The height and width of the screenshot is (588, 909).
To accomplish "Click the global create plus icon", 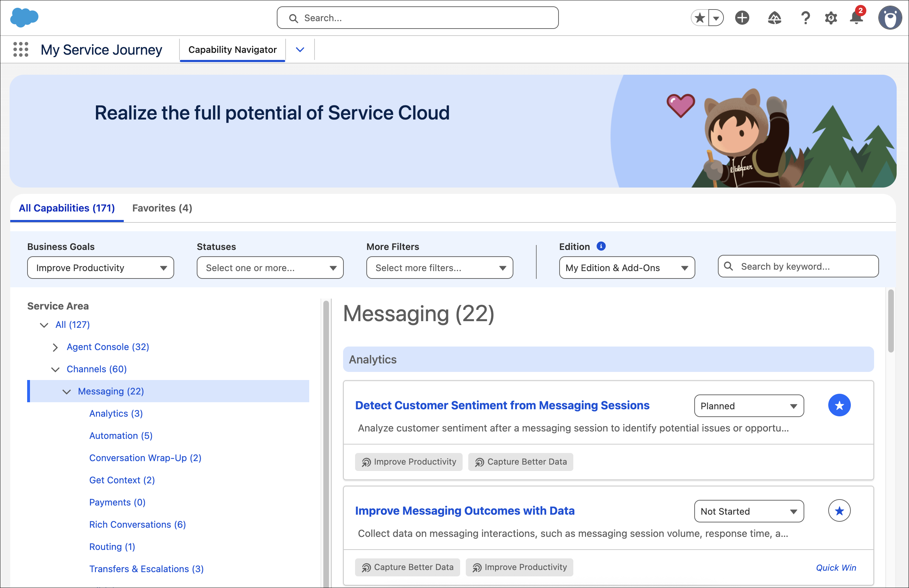I will pos(742,18).
